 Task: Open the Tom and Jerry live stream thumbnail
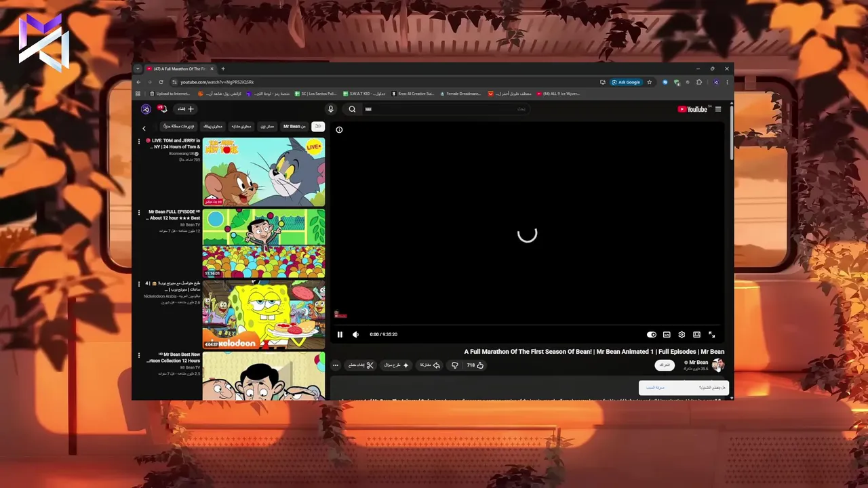coord(264,172)
